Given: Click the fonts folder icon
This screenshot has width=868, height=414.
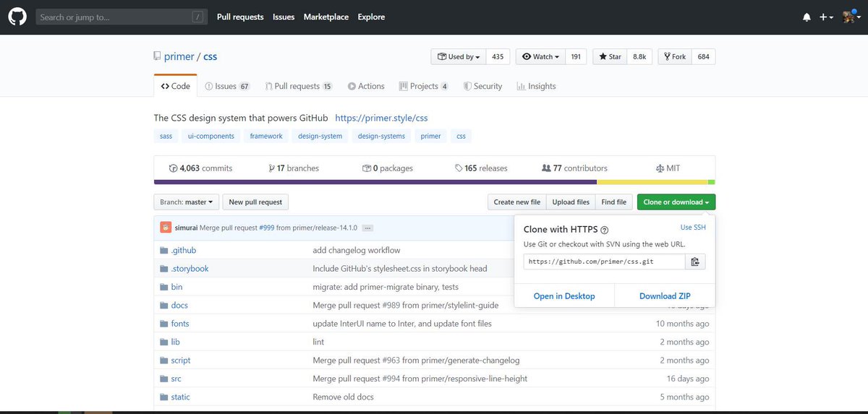Looking at the screenshot, I should click(x=164, y=324).
